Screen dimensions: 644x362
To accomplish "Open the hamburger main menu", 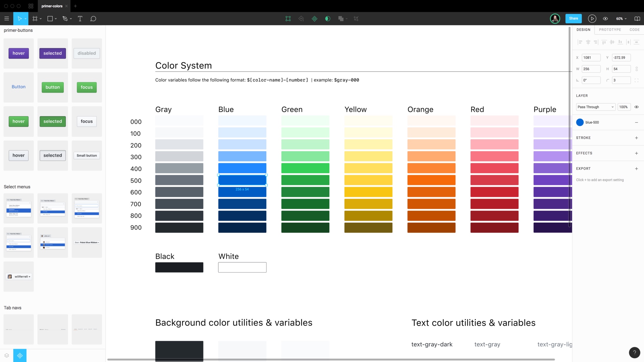I will point(6,19).
